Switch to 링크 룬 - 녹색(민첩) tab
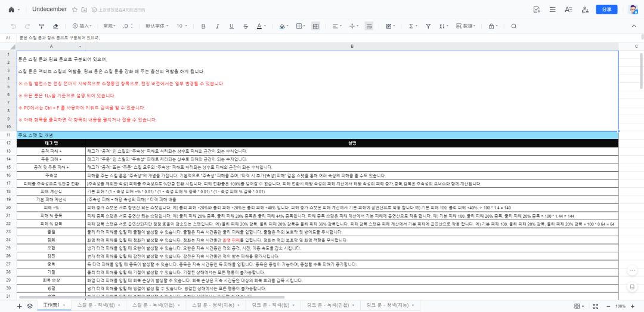The image size is (644, 312). [x=331, y=305]
